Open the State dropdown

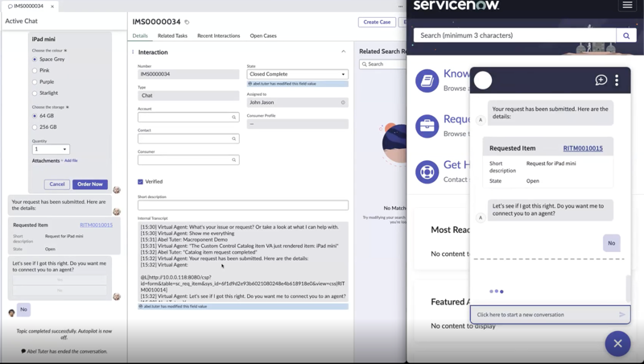297,74
